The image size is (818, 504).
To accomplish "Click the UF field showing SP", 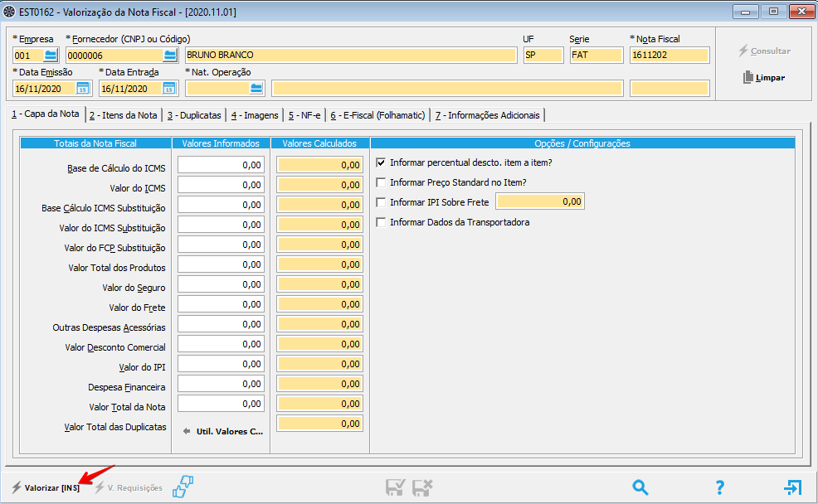I will click(x=543, y=56).
